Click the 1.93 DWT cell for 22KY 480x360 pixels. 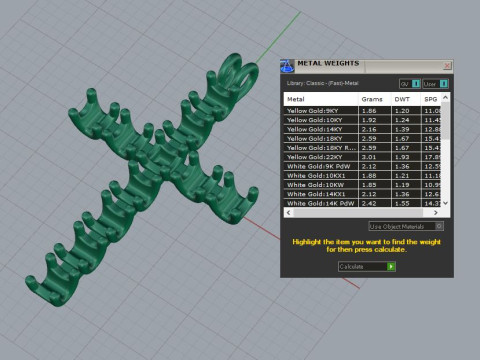pos(406,157)
